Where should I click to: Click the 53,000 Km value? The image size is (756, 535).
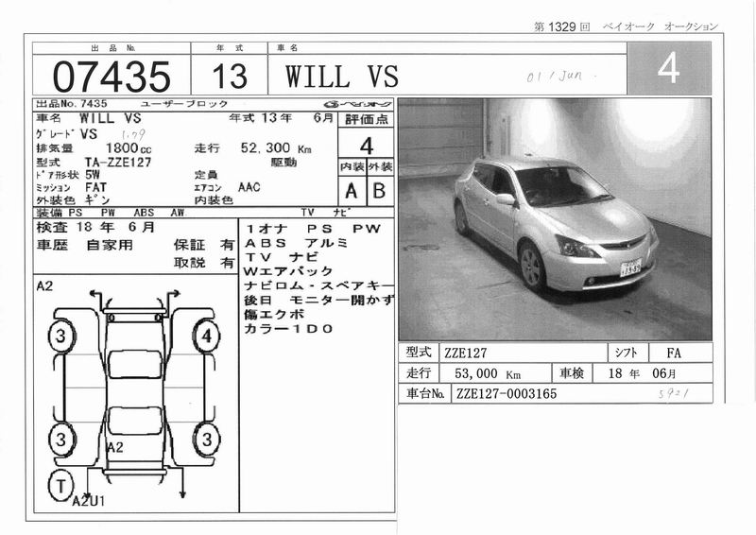coord(488,373)
